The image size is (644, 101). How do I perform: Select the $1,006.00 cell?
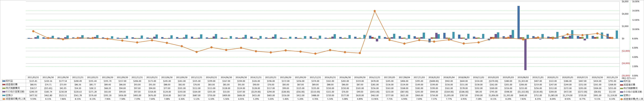(x=493, y=95)
